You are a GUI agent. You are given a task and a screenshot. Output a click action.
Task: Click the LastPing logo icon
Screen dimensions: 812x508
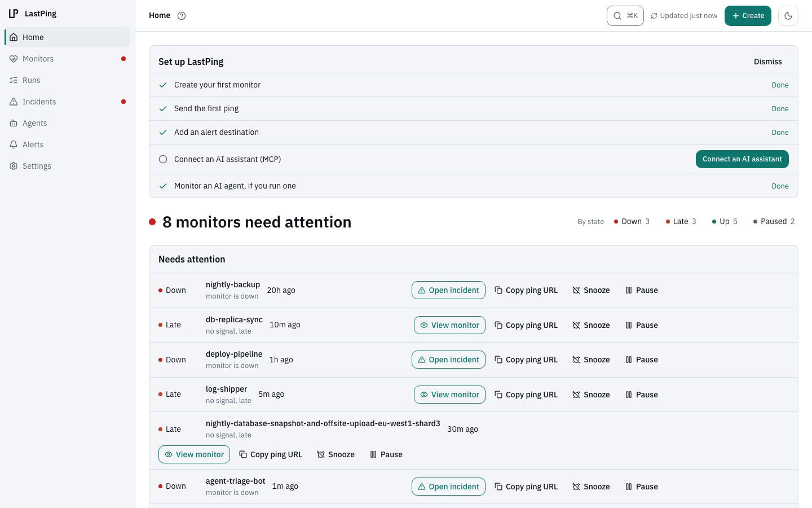coord(14,14)
